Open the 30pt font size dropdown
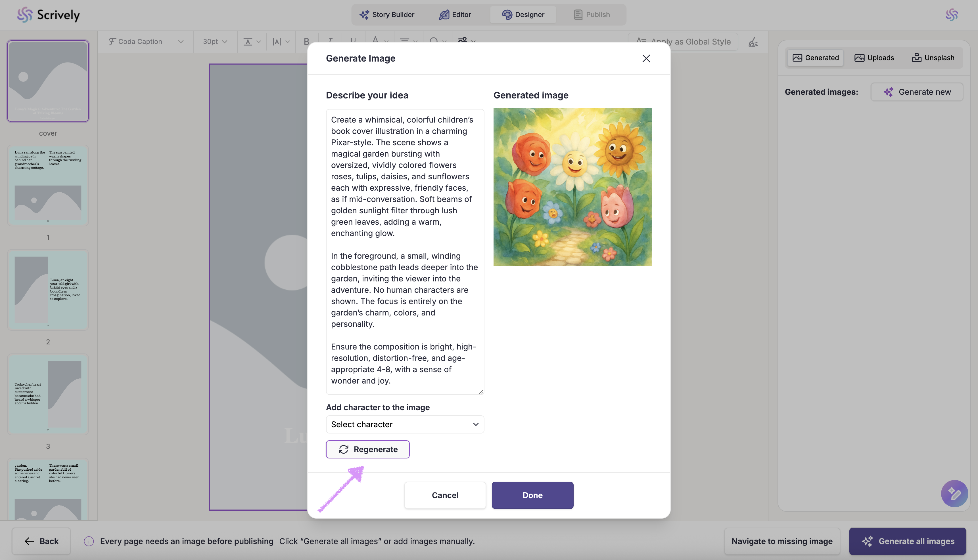978x560 pixels. point(215,41)
